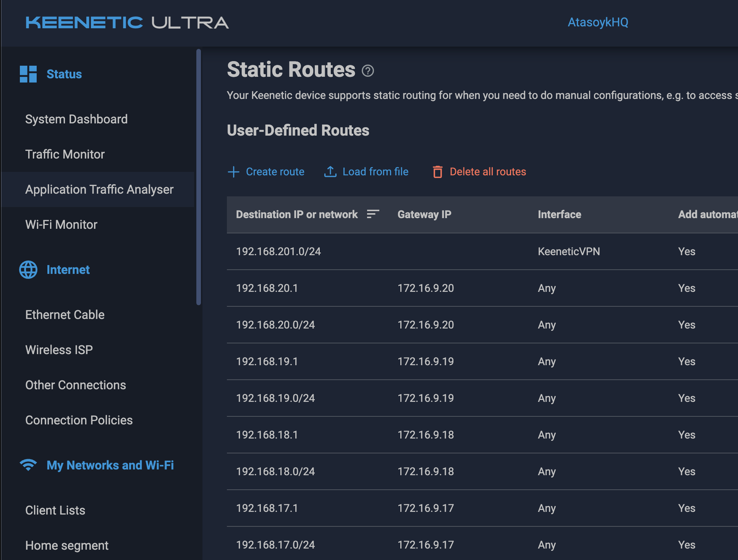Viewport: 738px width, 560px height.
Task: Open Connection Policies page
Action: pyautogui.click(x=79, y=420)
